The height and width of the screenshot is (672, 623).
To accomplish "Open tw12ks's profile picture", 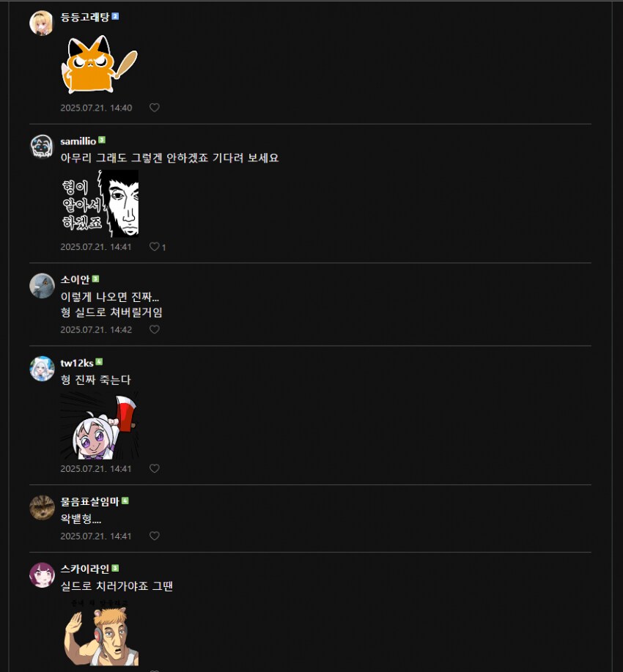I will [x=42, y=369].
